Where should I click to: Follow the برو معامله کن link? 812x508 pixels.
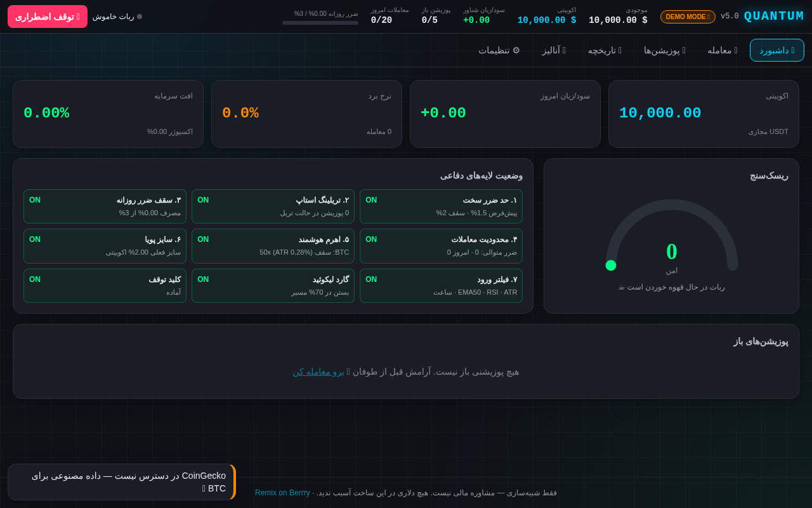pos(318,371)
